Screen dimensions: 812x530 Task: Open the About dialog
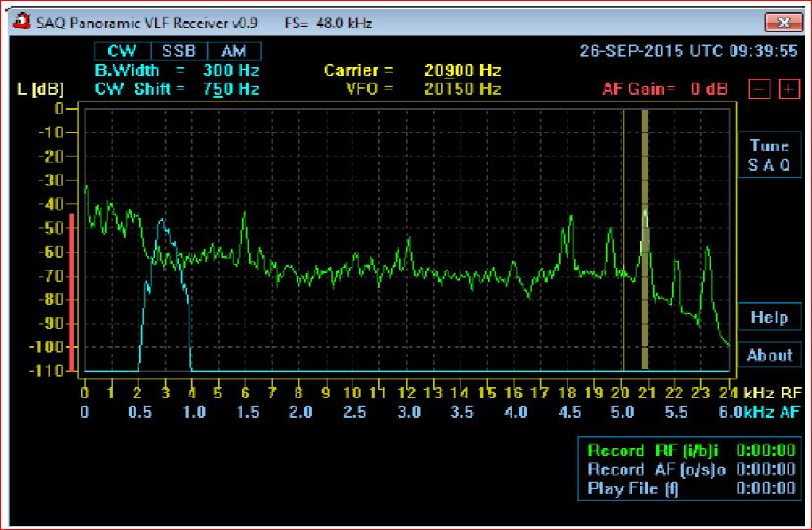click(x=769, y=355)
